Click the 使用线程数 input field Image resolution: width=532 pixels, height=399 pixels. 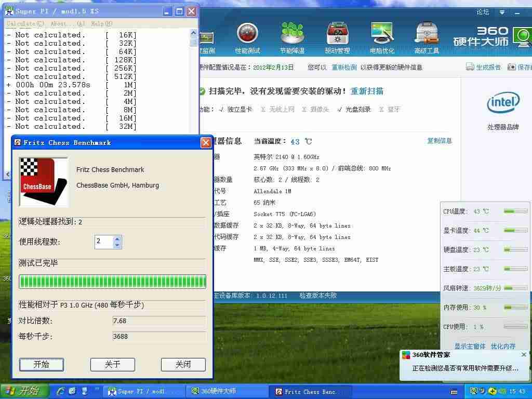pos(104,242)
